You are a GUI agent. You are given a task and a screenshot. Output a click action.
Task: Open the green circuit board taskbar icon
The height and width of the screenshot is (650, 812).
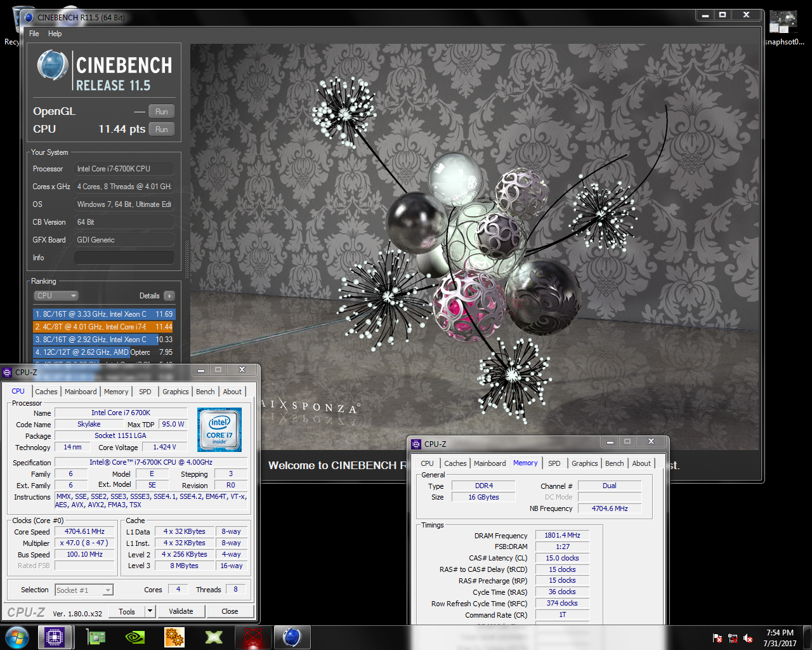pyautogui.click(x=96, y=637)
